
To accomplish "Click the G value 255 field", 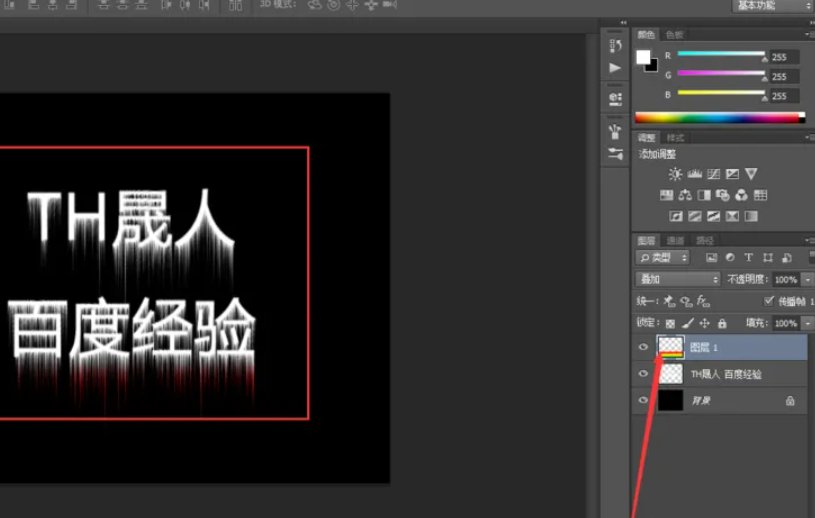I will tap(784, 77).
